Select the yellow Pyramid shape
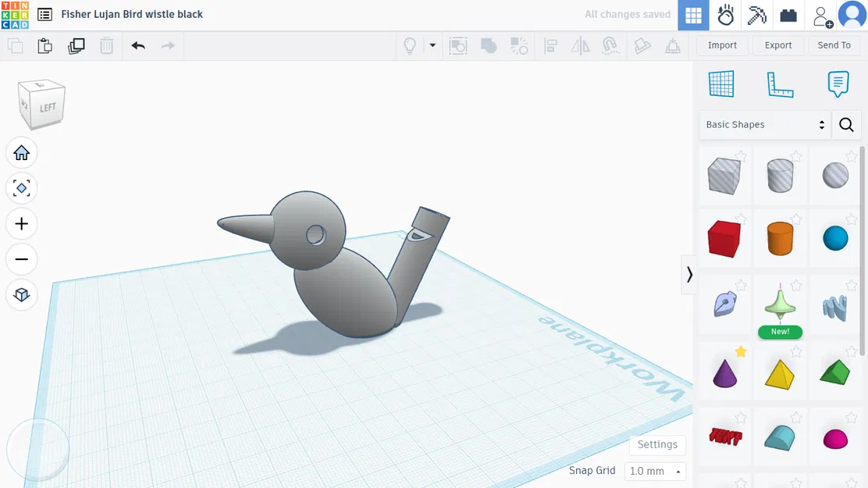 780,375
